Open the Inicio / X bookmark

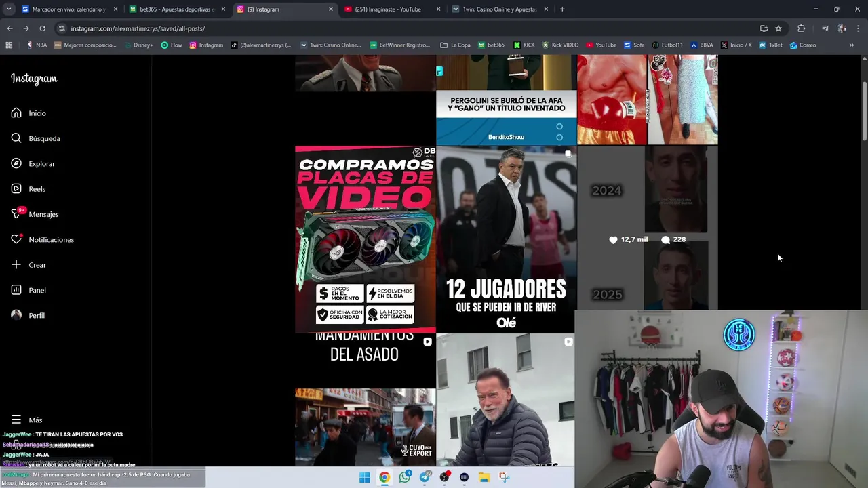point(736,45)
